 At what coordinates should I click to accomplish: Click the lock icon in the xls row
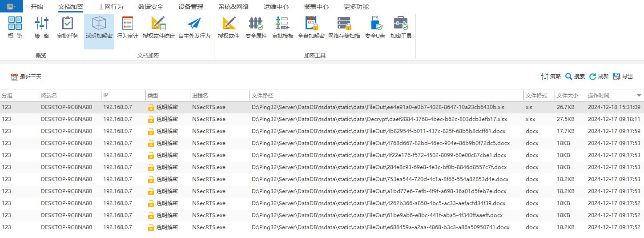pyautogui.click(x=151, y=107)
